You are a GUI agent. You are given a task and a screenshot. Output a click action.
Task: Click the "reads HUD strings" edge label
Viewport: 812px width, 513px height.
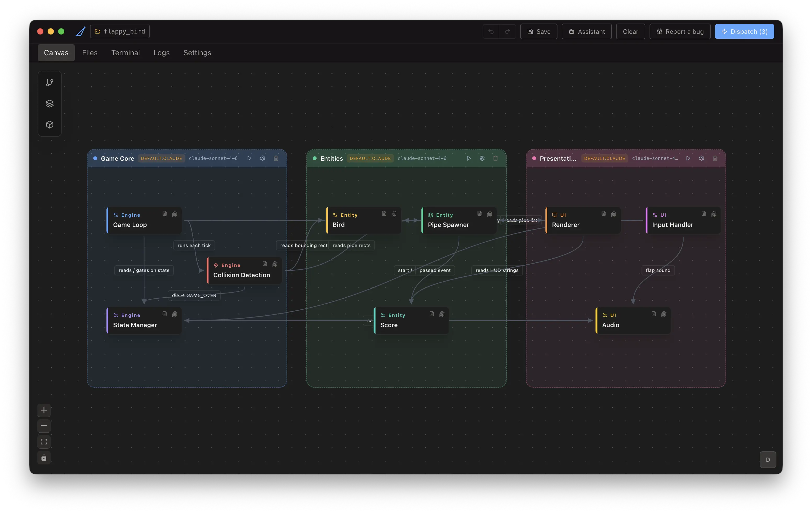tap(497, 270)
